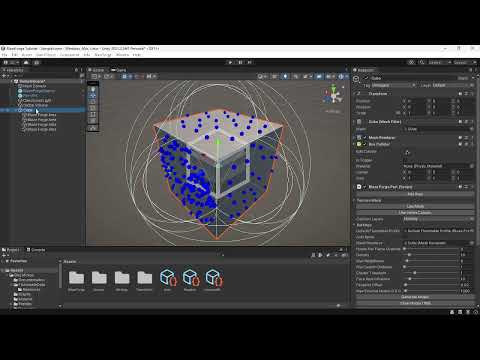Switch to the Game tab
The width and height of the screenshot is (480, 360).
[119, 70]
